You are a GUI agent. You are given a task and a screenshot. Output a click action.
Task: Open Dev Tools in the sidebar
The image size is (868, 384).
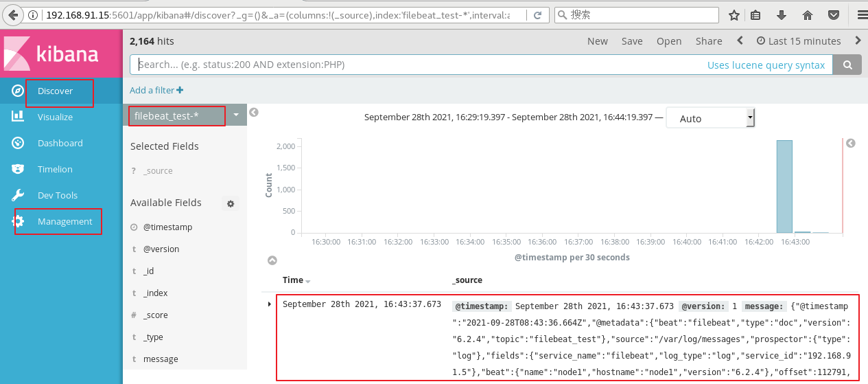click(58, 196)
